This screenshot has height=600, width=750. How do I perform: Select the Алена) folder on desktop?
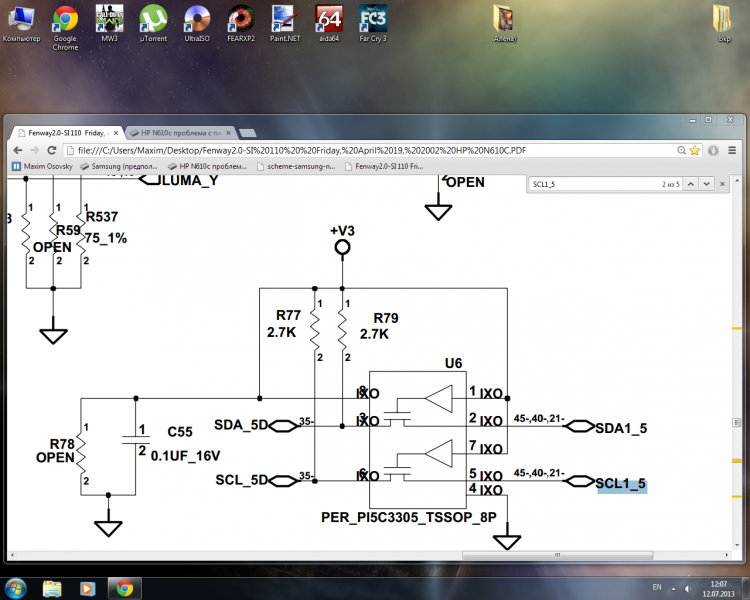(x=505, y=25)
